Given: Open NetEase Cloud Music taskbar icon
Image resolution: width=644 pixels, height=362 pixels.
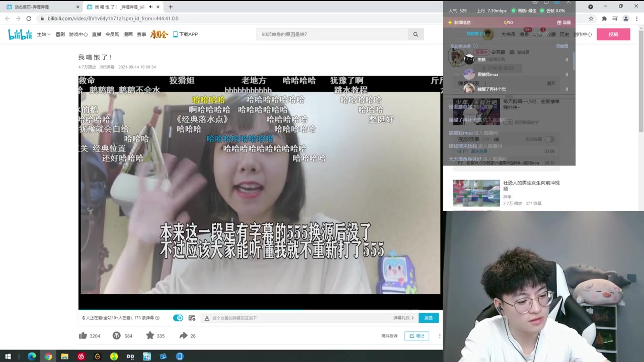Looking at the screenshot, I should pos(81,356).
